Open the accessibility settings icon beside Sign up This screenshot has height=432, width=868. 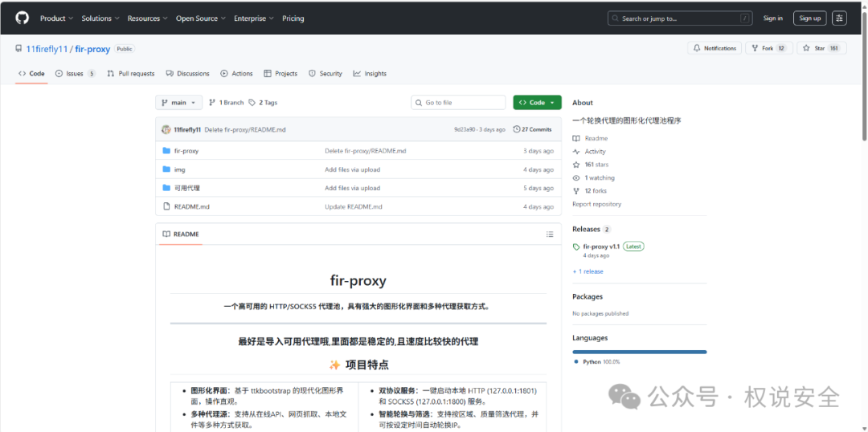tap(839, 18)
